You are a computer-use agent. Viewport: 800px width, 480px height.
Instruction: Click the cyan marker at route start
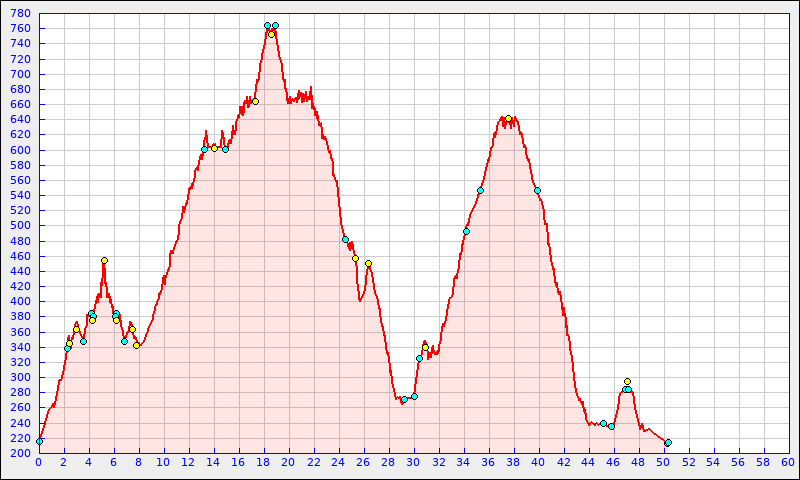pos(39,441)
